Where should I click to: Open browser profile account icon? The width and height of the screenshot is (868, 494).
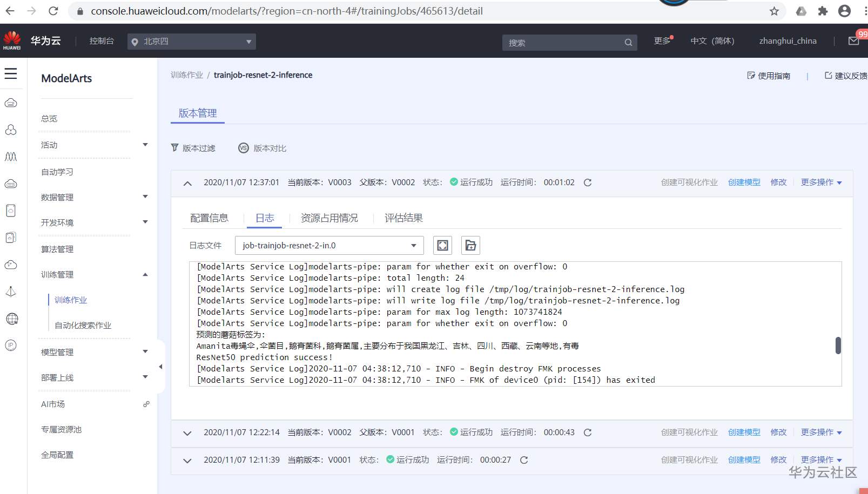[844, 11]
